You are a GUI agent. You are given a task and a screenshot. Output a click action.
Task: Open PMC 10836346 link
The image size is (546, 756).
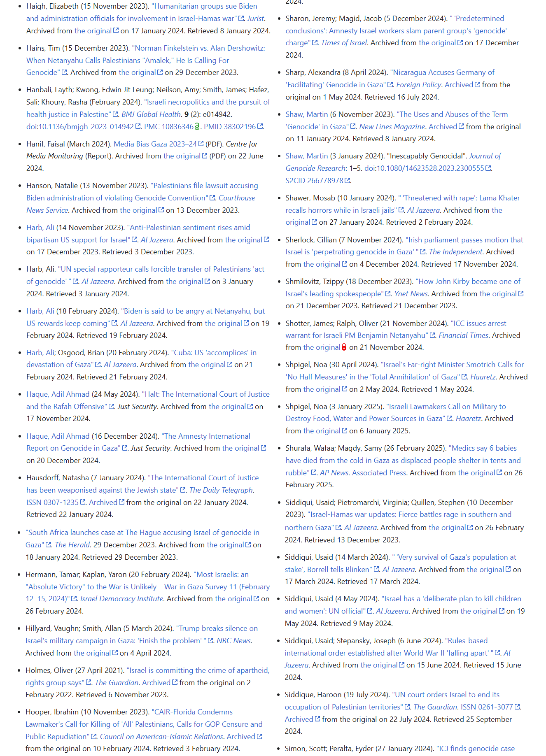pyautogui.click(x=169, y=127)
